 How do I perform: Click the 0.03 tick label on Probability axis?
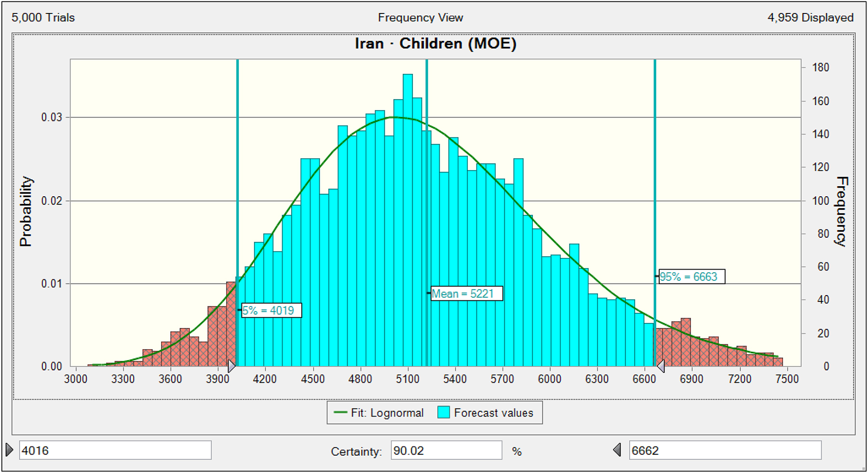pyautogui.click(x=52, y=118)
